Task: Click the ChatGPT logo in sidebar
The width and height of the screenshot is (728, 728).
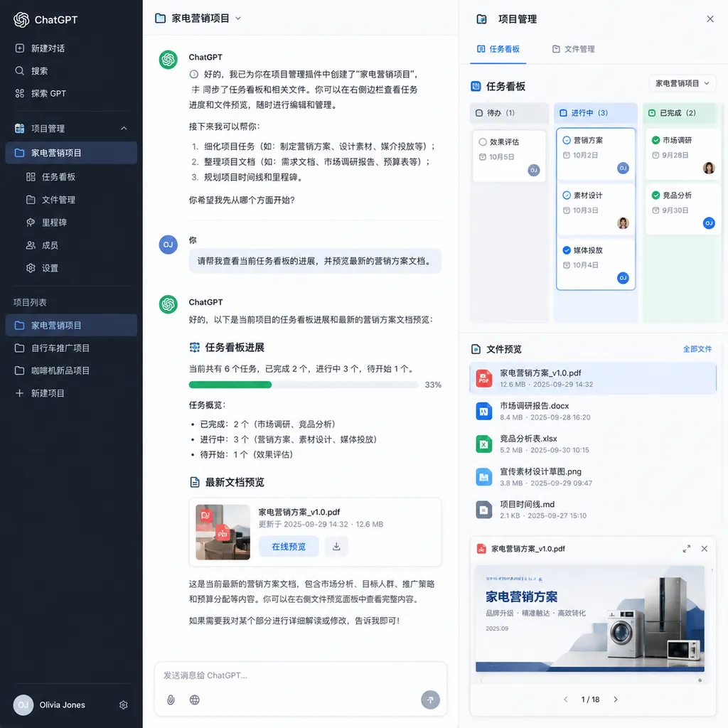Action: click(x=21, y=19)
